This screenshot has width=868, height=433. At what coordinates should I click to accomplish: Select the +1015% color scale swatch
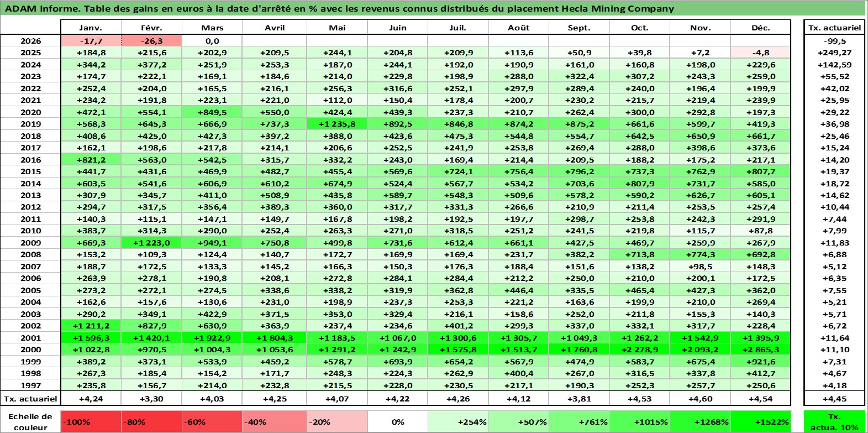[x=640, y=421]
